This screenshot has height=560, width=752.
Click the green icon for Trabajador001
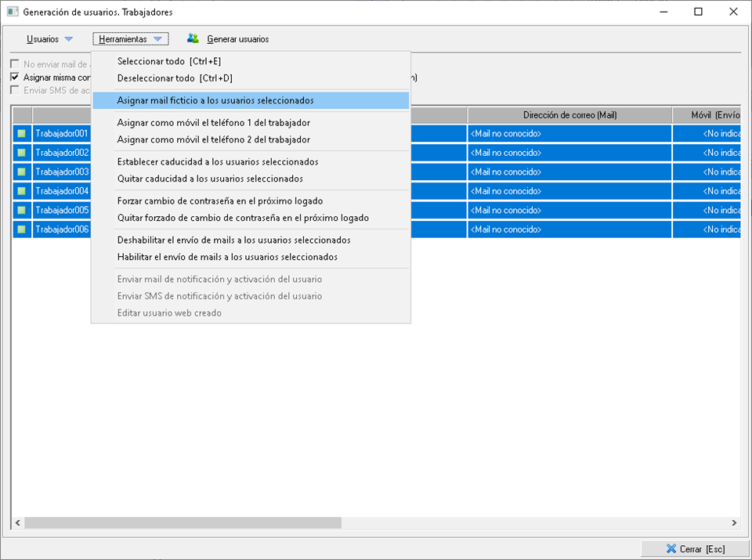point(22,133)
